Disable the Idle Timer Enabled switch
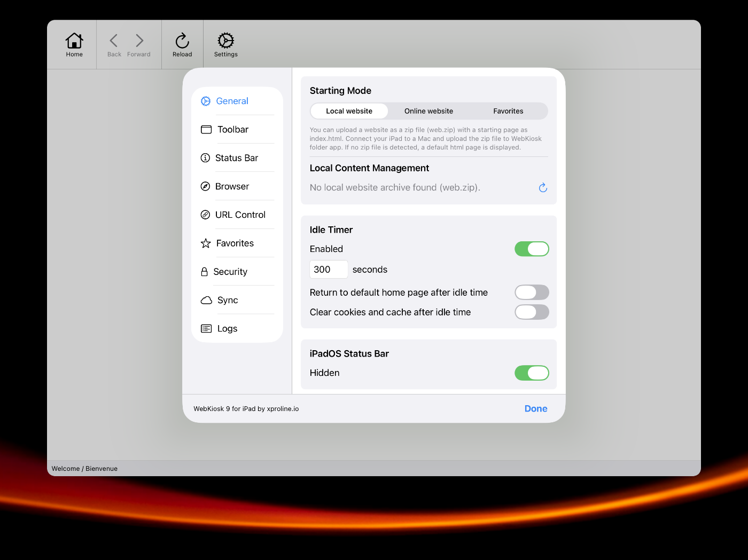The width and height of the screenshot is (748, 560). coord(532,249)
